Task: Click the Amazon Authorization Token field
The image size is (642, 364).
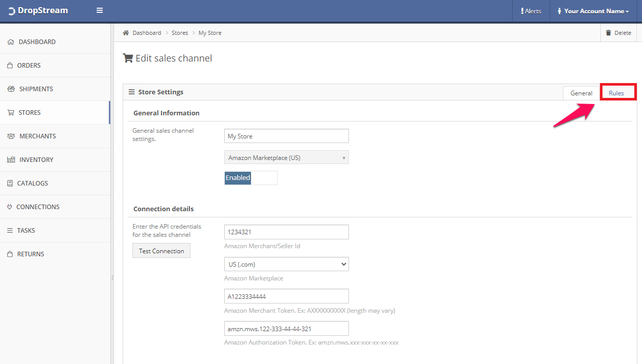Action: [286, 328]
